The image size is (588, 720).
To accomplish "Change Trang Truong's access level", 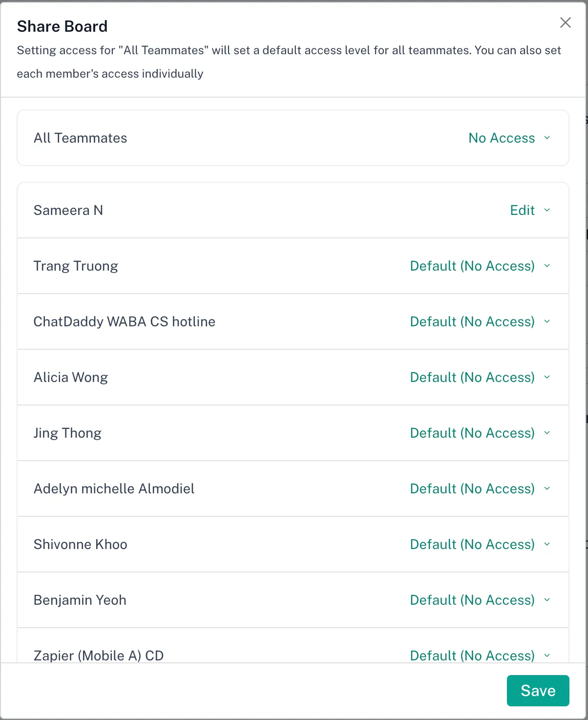I will pos(472,266).
